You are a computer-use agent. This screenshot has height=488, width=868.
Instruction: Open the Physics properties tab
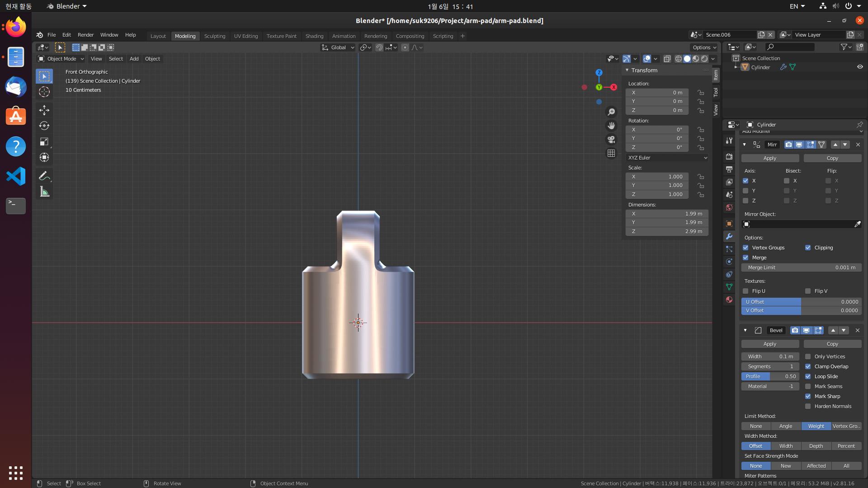tap(729, 262)
